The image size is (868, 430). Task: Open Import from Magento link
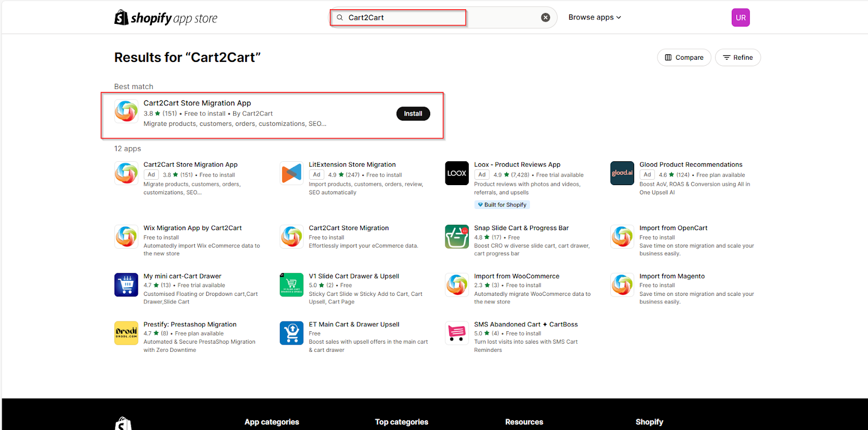[672, 276]
